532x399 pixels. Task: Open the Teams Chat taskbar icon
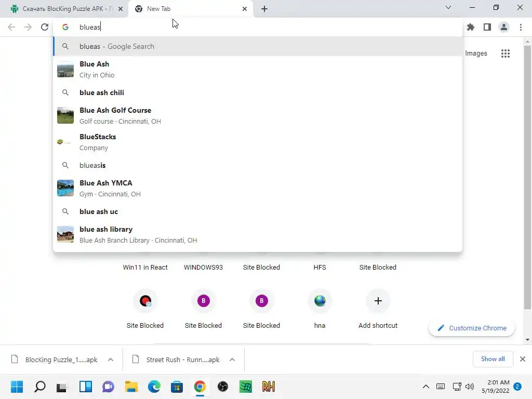pos(108,387)
